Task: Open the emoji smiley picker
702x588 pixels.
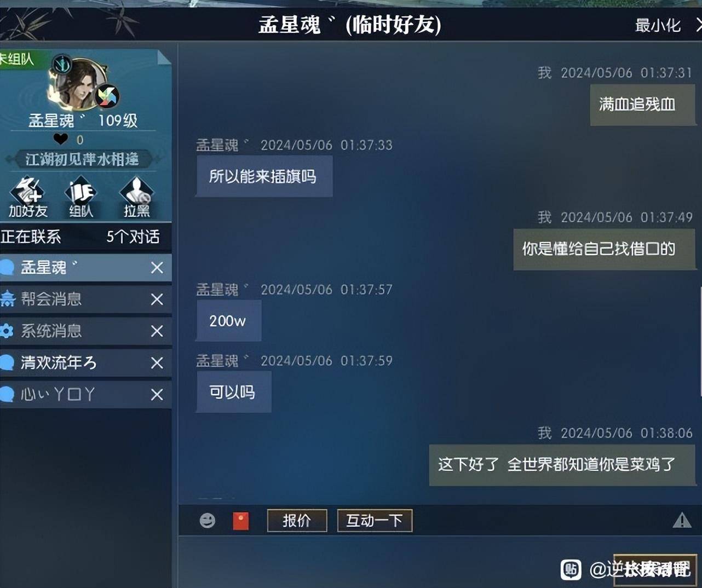Action: (207, 520)
